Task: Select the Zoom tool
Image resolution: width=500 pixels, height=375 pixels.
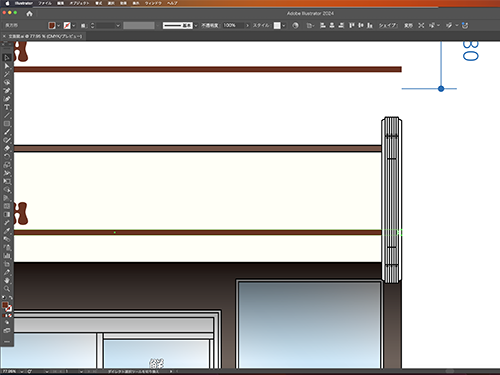Action: click(x=7, y=289)
